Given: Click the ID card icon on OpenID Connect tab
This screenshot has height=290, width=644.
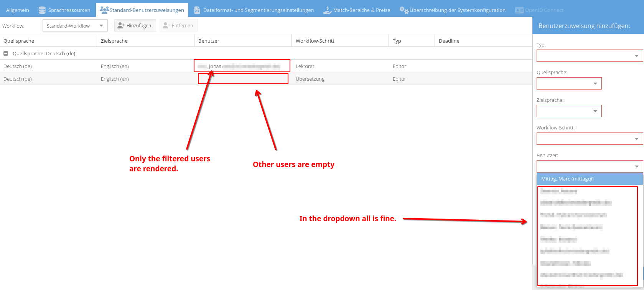Looking at the screenshot, I should [x=519, y=10].
